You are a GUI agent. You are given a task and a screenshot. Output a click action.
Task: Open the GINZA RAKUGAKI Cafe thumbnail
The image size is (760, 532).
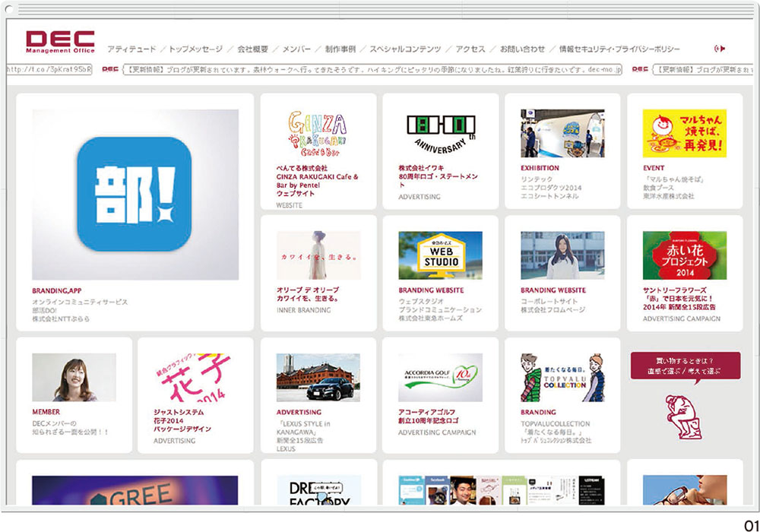pos(318,133)
